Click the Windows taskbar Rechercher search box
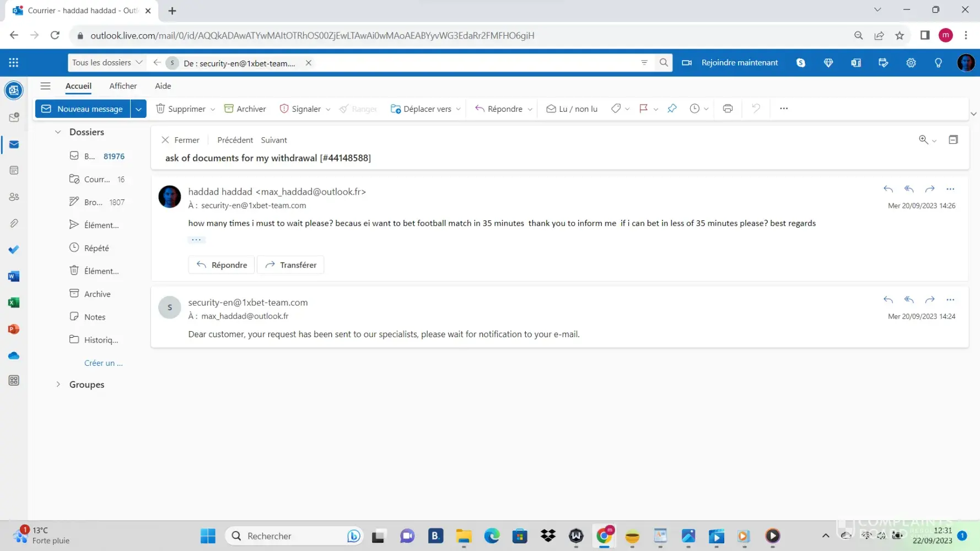The width and height of the screenshot is (980, 551). pos(287,536)
